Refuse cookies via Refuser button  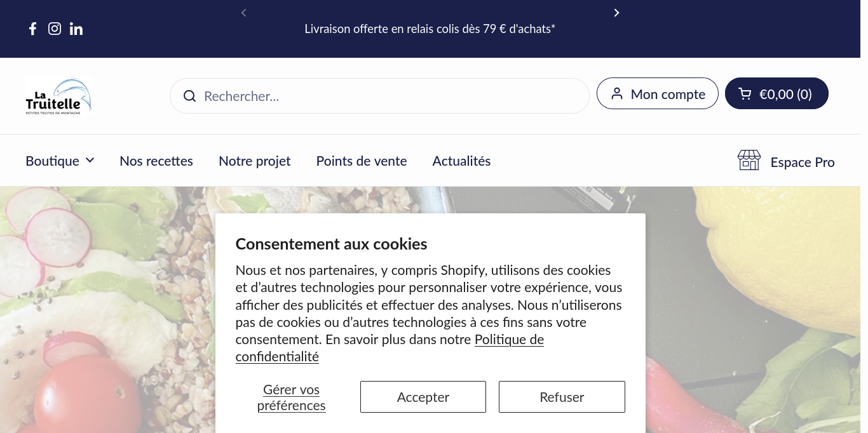point(562,396)
